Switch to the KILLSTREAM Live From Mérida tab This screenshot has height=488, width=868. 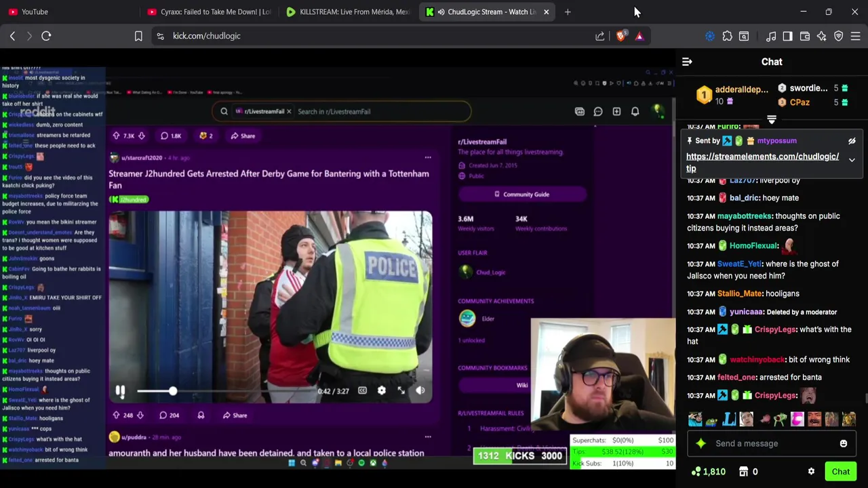point(348,12)
